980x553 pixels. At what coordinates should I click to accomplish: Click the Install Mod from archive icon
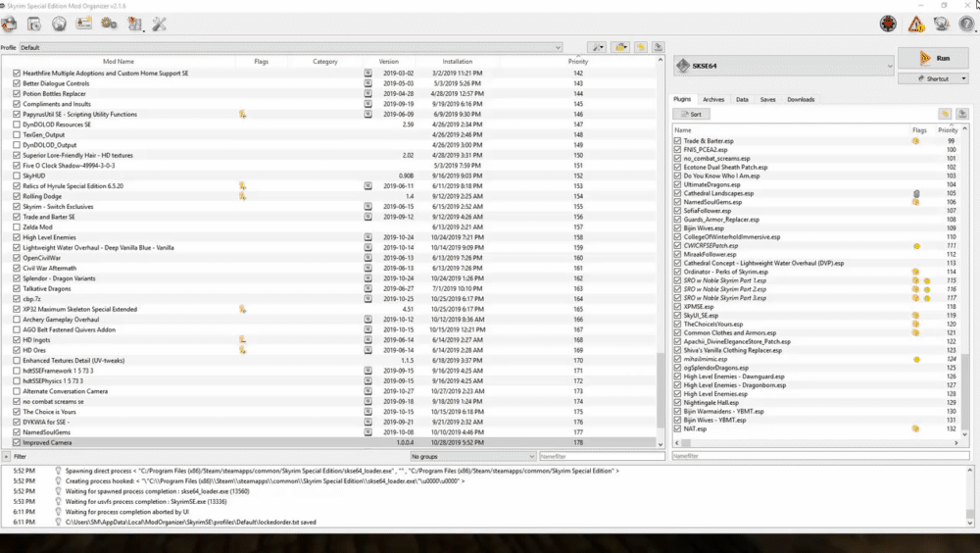point(34,25)
